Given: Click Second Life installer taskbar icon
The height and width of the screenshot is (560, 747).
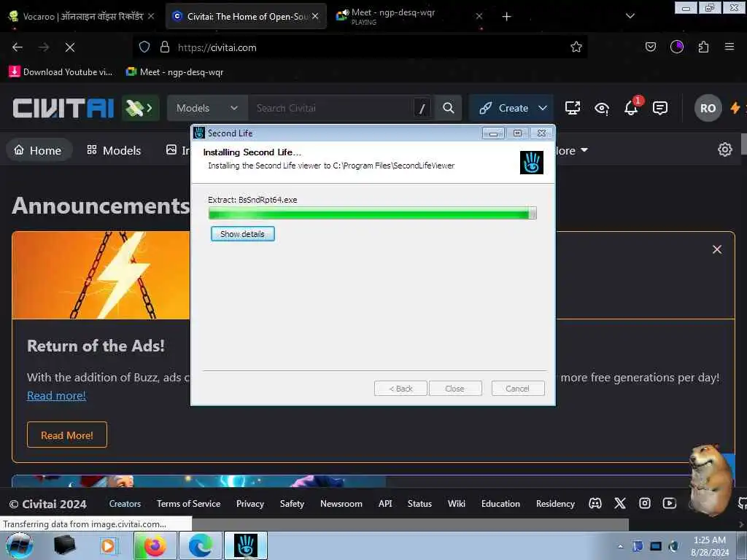Looking at the screenshot, I should [x=246, y=545].
